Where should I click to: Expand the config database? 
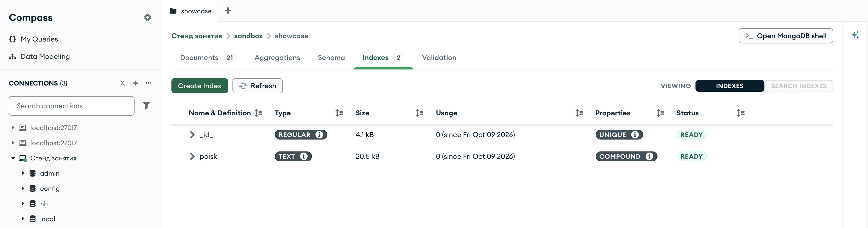[23, 188]
